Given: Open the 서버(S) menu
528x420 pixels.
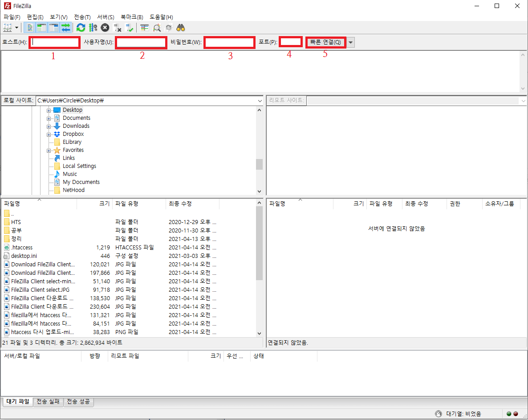Looking at the screenshot, I should pyautogui.click(x=106, y=17).
